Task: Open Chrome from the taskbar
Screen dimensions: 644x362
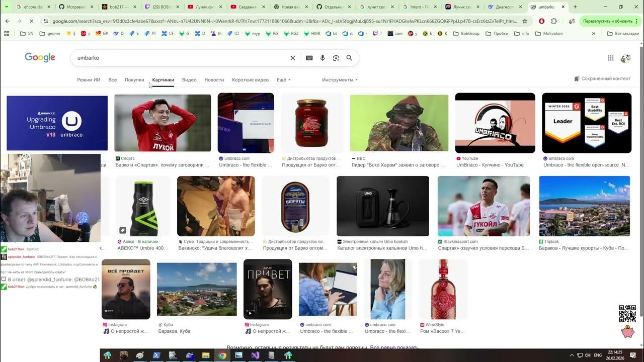Action: (x=222, y=355)
